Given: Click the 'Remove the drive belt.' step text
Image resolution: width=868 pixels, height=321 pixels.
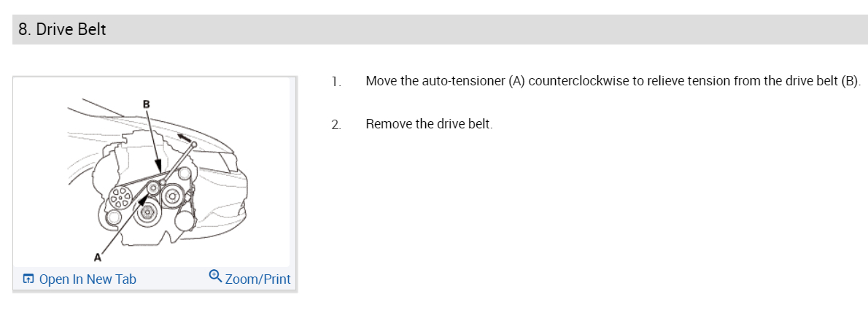Looking at the screenshot, I should (x=429, y=124).
